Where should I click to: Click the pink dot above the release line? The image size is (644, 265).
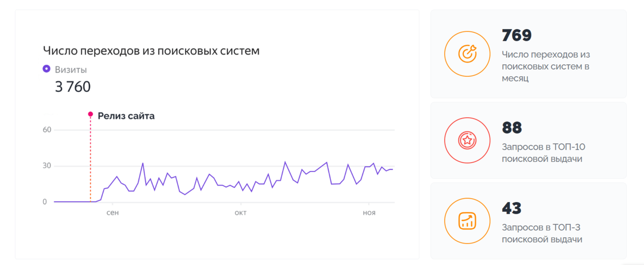click(x=90, y=114)
